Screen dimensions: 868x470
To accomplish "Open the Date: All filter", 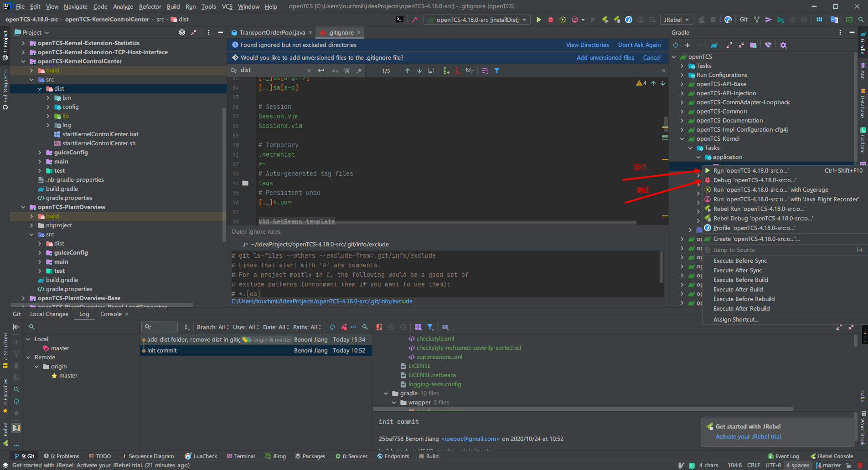I will click(x=276, y=327).
